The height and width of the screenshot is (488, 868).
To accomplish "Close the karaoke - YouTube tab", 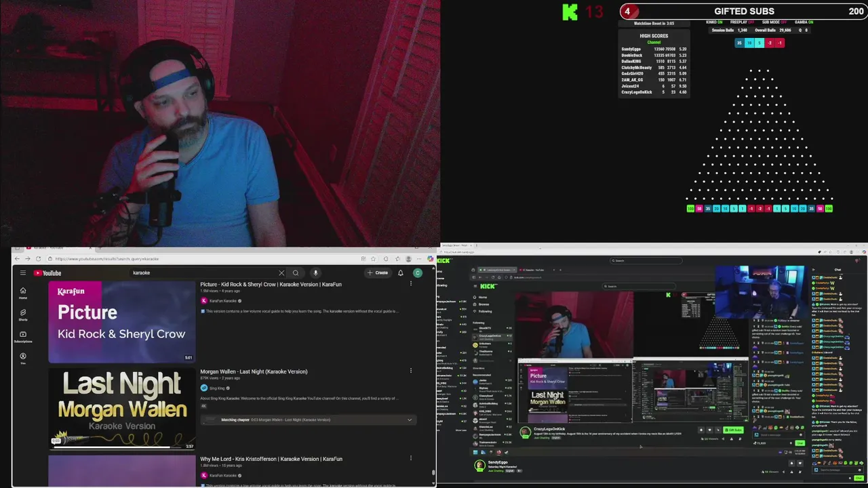I will [x=92, y=248].
